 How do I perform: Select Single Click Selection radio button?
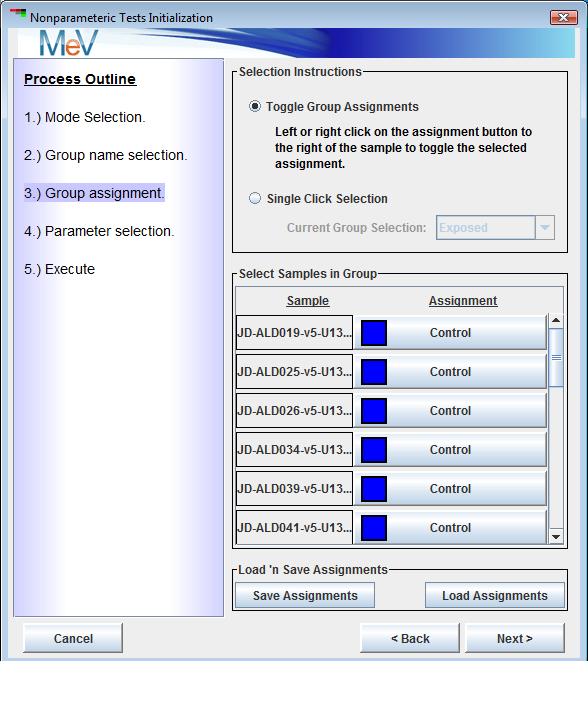point(255,198)
